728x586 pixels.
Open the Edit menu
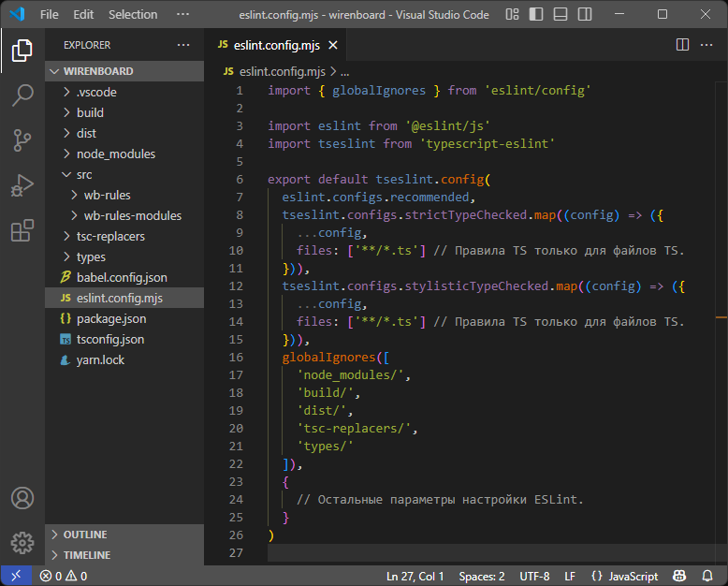(x=83, y=14)
